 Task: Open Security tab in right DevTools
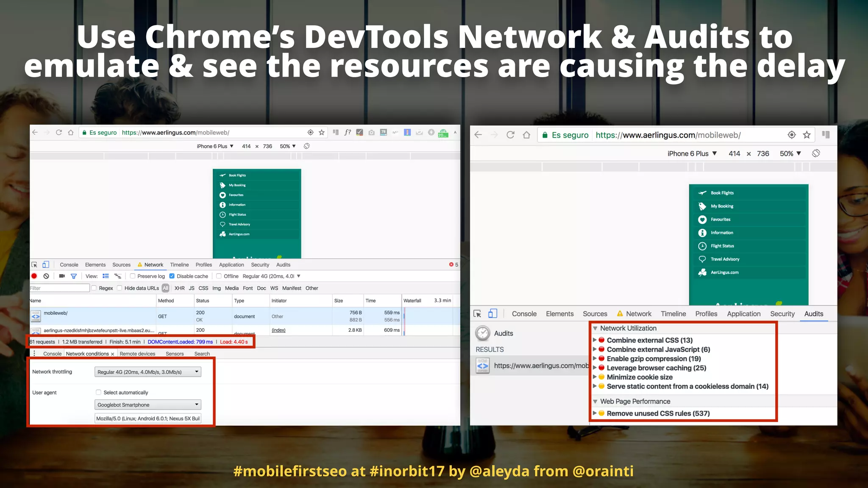point(782,314)
